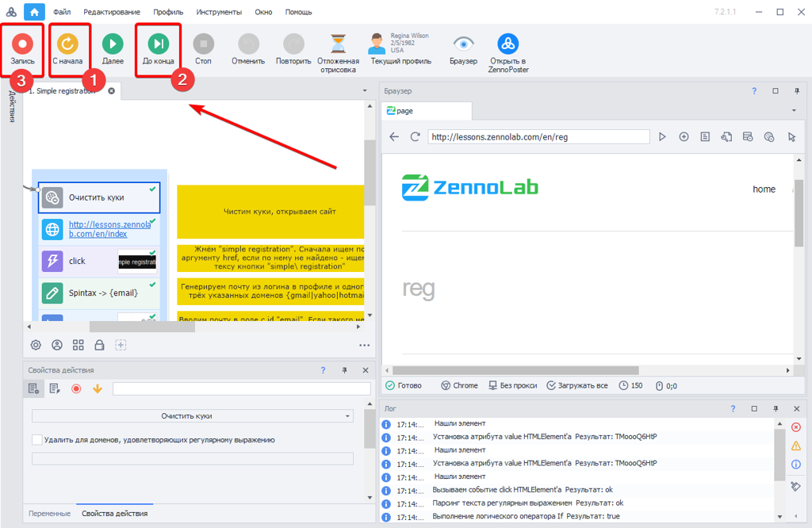Open the Отложенная отрисовка hourglass tool
This screenshot has height=528, width=812.
(338, 44)
